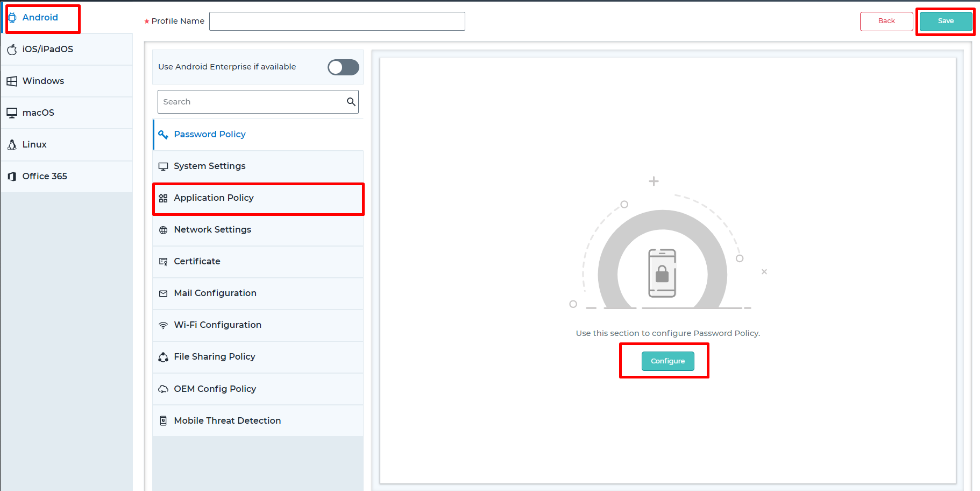Click the Mail Configuration envelope icon
The height and width of the screenshot is (491, 980).
coord(164,293)
